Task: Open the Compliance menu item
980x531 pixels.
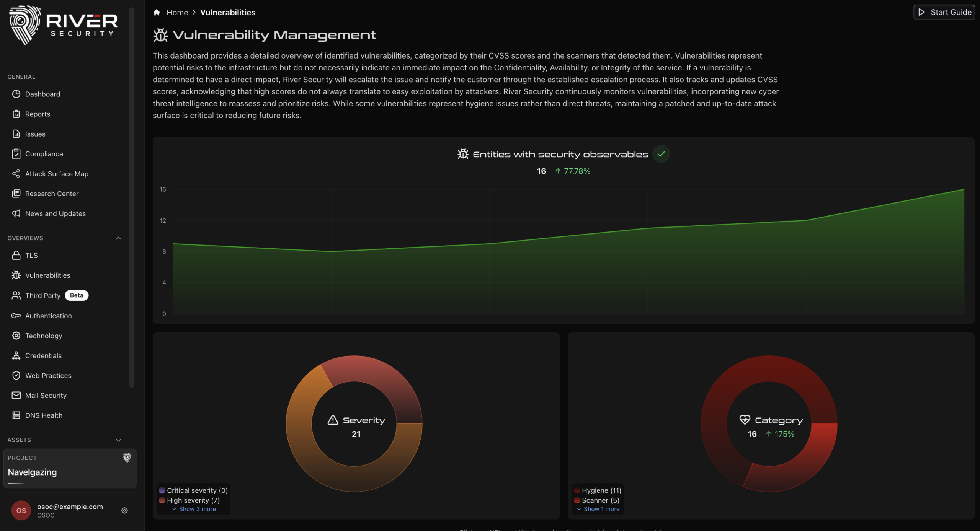Action: coord(44,154)
